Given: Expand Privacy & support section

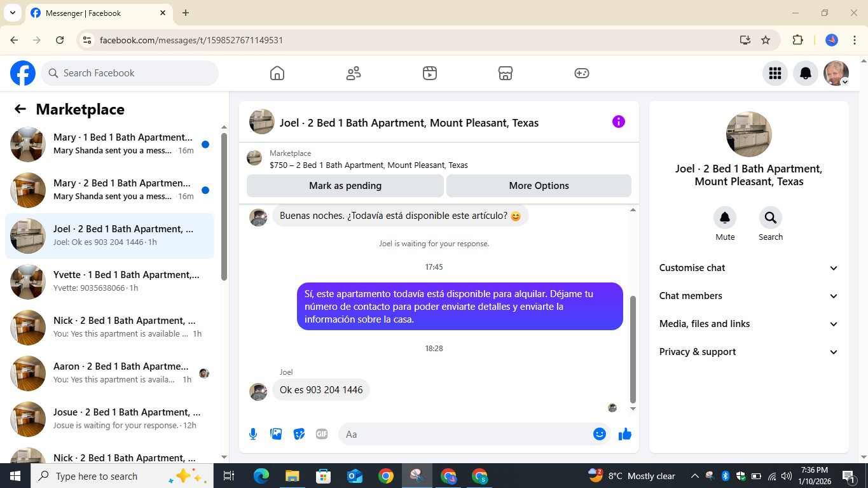Looking at the screenshot, I should pyautogui.click(x=748, y=352).
